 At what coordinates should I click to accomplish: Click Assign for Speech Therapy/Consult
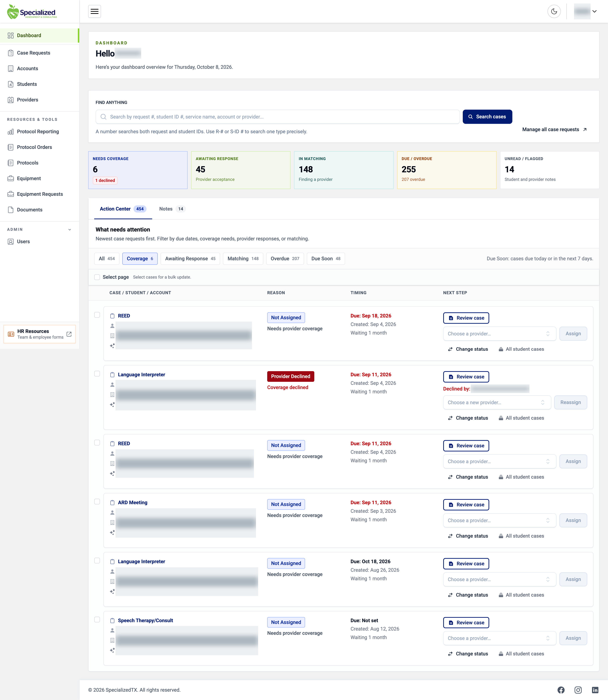click(x=573, y=638)
